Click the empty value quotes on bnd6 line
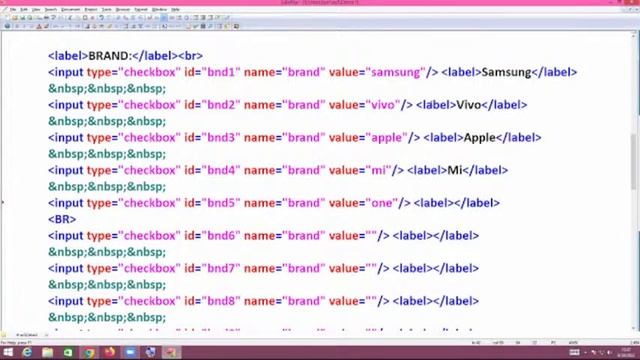 (x=371, y=236)
